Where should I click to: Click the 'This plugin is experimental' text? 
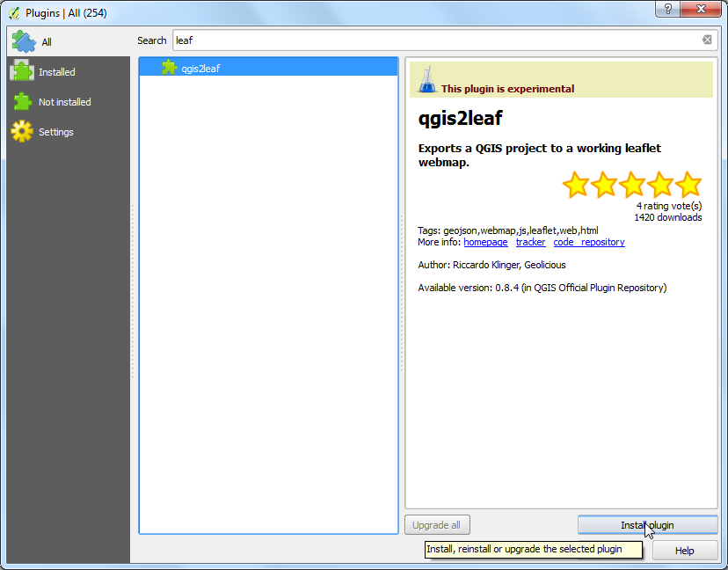(507, 89)
